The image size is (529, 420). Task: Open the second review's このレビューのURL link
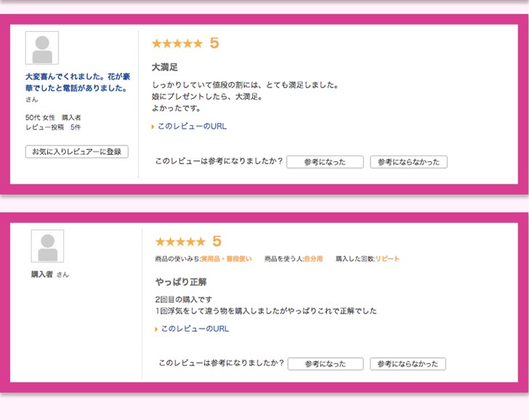(x=195, y=329)
